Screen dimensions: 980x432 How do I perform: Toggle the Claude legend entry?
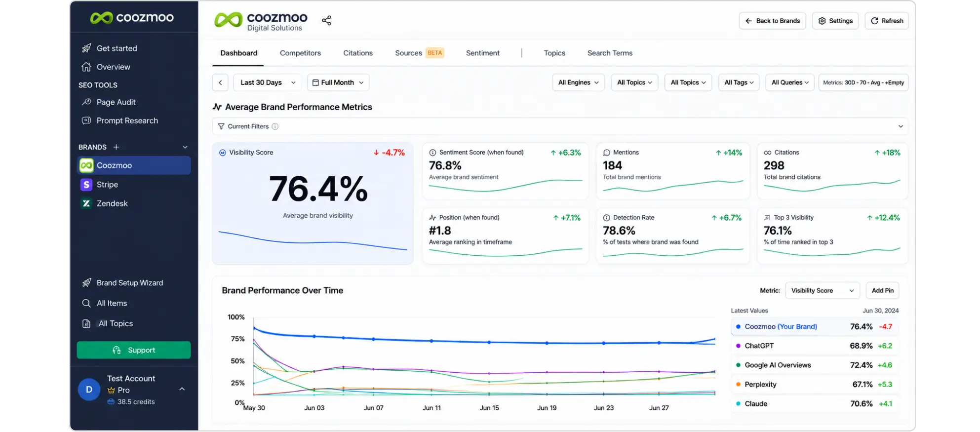[x=814, y=403]
